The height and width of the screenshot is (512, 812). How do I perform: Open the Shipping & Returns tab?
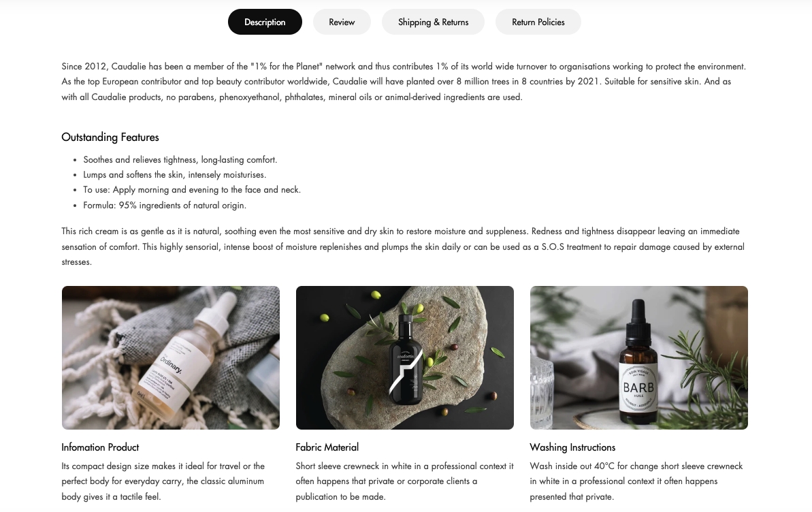[433, 22]
